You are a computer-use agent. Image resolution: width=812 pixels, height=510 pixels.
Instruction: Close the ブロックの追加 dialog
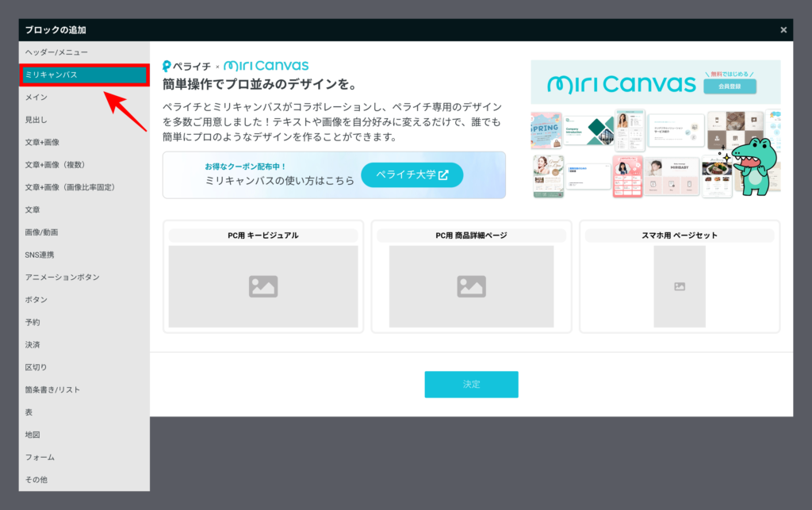pos(783,30)
